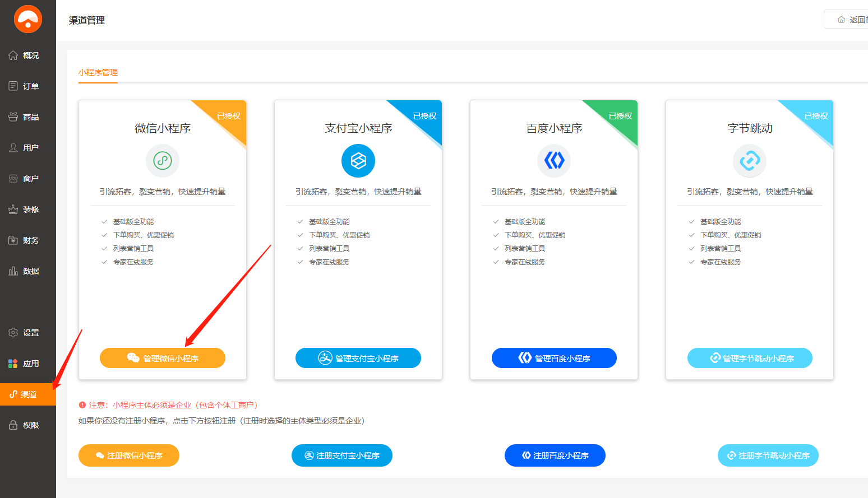Click the orange app logo at top left
The height and width of the screenshot is (498, 868).
pyautogui.click(x=28, y=19)
